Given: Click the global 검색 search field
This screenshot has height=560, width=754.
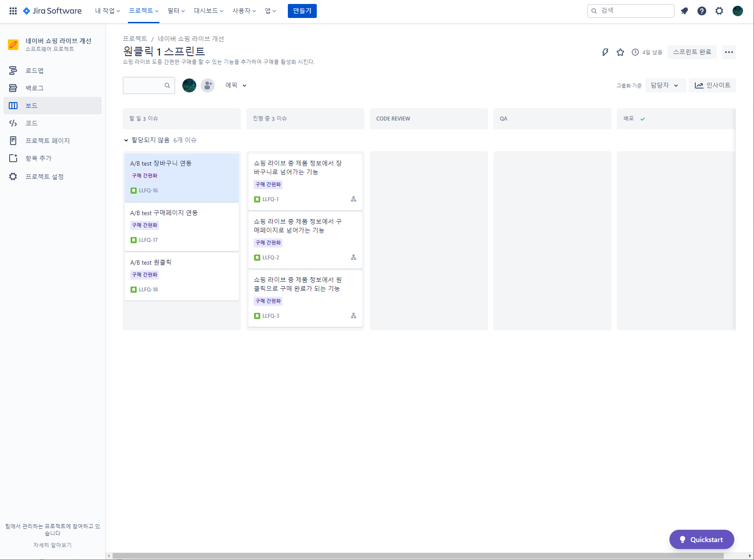Looking at the screenshot, I should click(631, 11).
